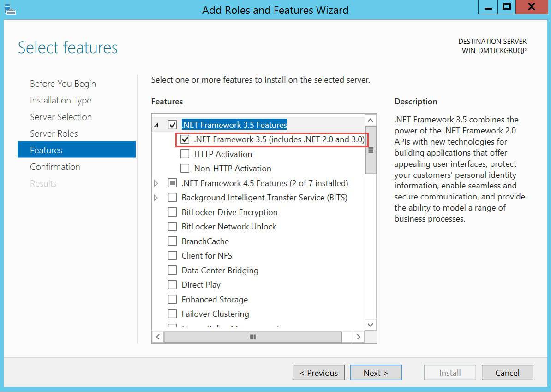
Task: Close the wizard with the X button
Action: 531,7
